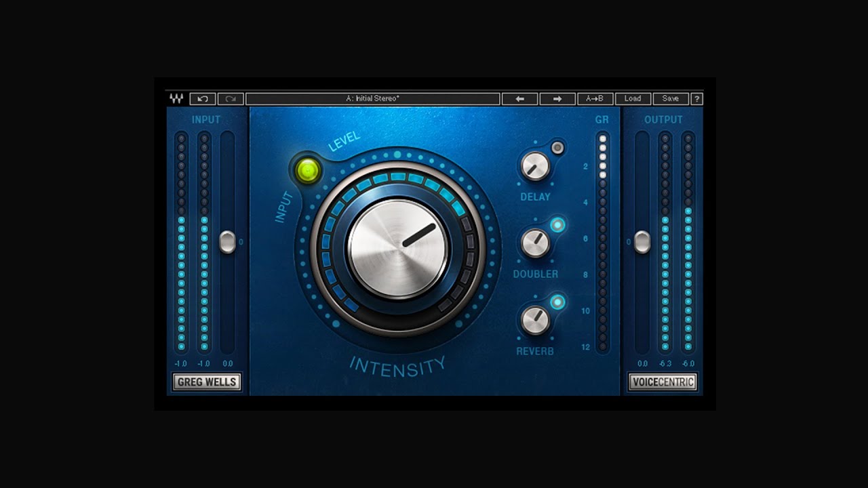Toggle the Reverb on/off light

[x=557, y=302]
